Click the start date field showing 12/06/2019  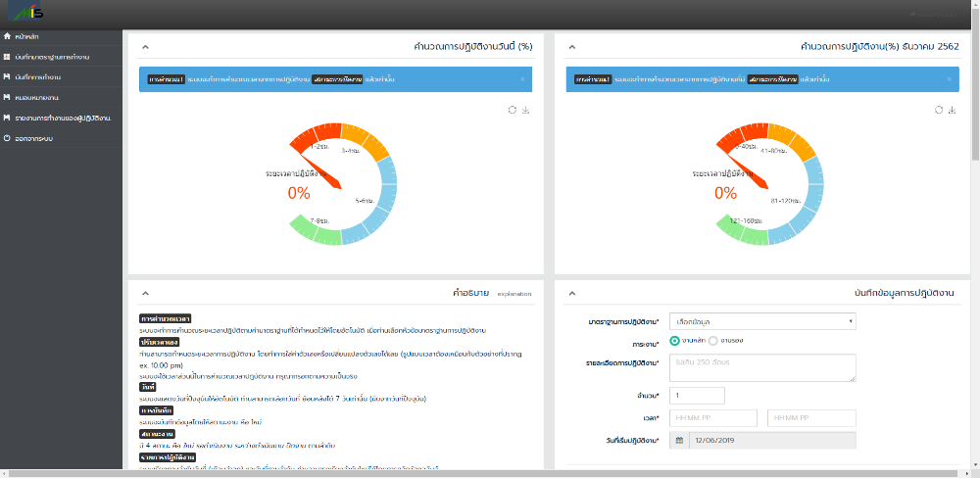tap(772, 441)
